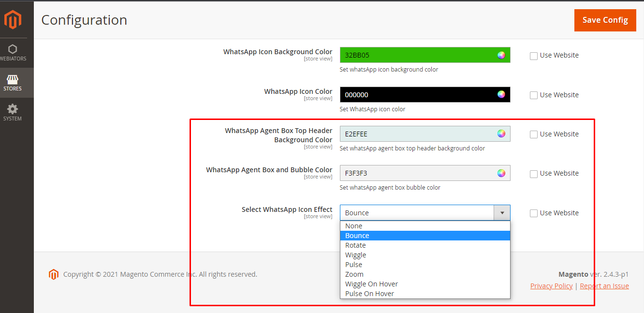Check Use Website for Top Header Background Color
This screenshot has height=313, width=644.
[534, 134]
